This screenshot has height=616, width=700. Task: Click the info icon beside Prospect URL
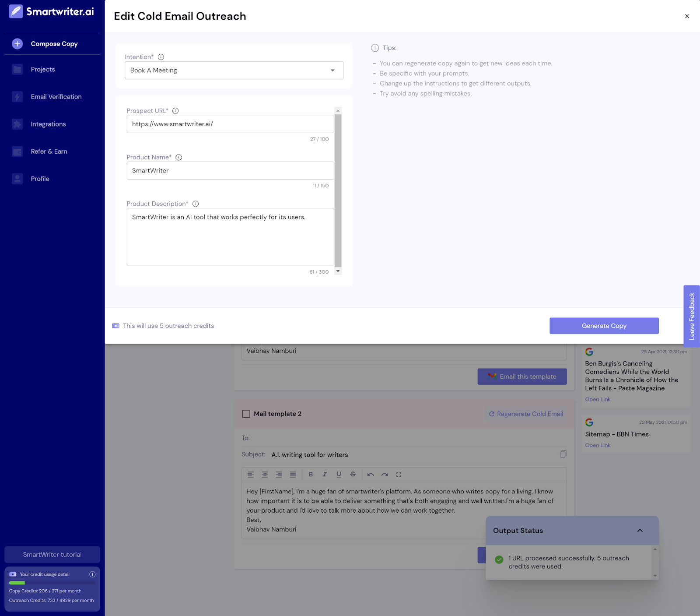[175, 111]
